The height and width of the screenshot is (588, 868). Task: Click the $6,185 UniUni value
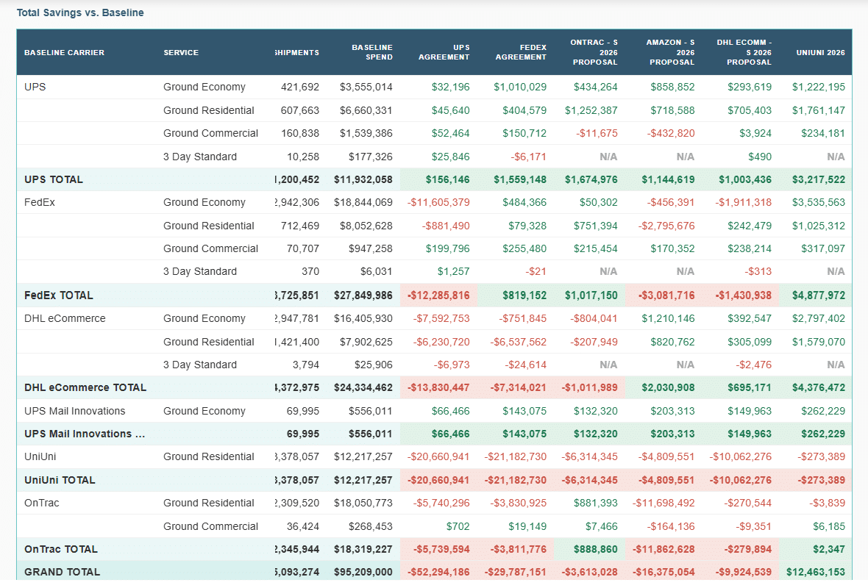click(x=829, y=526)
